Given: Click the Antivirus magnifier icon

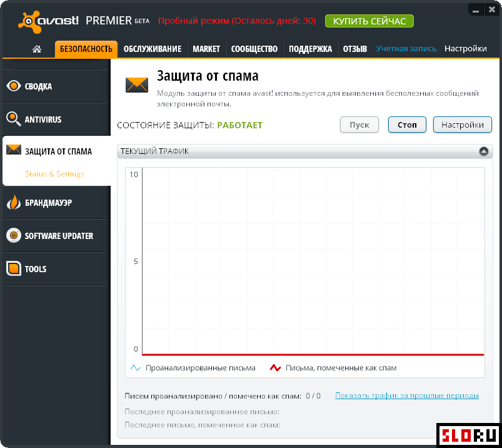Looking at the screenshot, I should pyautogui.click(x=14, y=119).
